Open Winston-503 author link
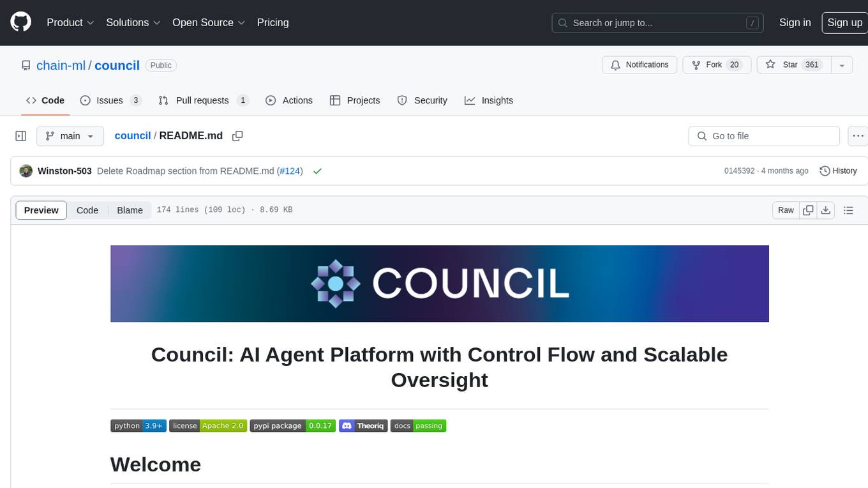The height and width of the screenshot is (488, 868). [x=64, y=171]
